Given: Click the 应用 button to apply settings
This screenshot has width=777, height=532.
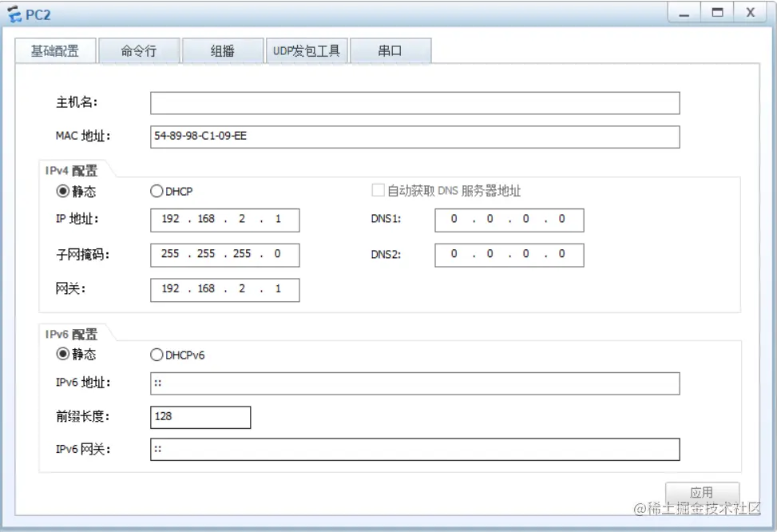Looking at the screenshot, I should pos(702,492).
